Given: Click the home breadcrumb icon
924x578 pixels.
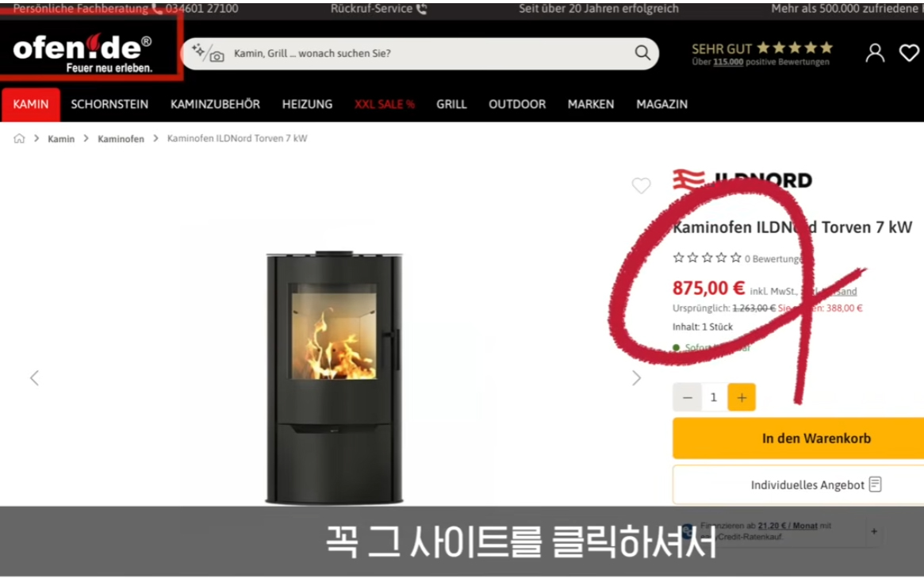Looking at the screenshot, I should coord(20,139).
